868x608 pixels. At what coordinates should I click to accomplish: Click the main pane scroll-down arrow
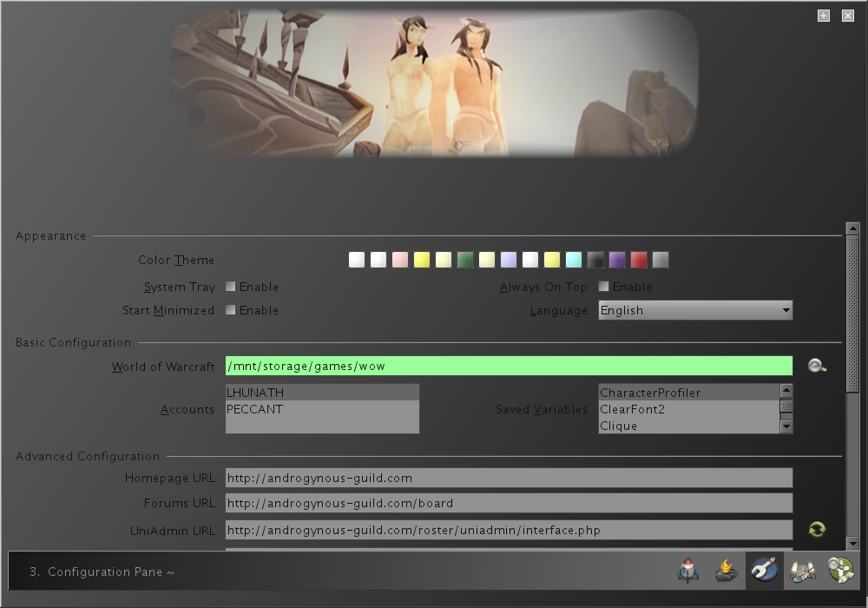852,543
